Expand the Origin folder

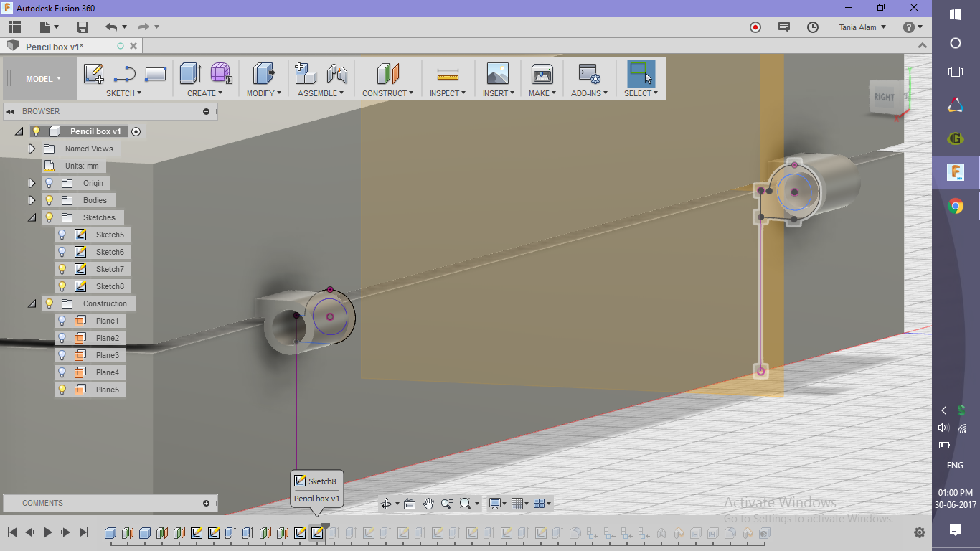(32, 183)
